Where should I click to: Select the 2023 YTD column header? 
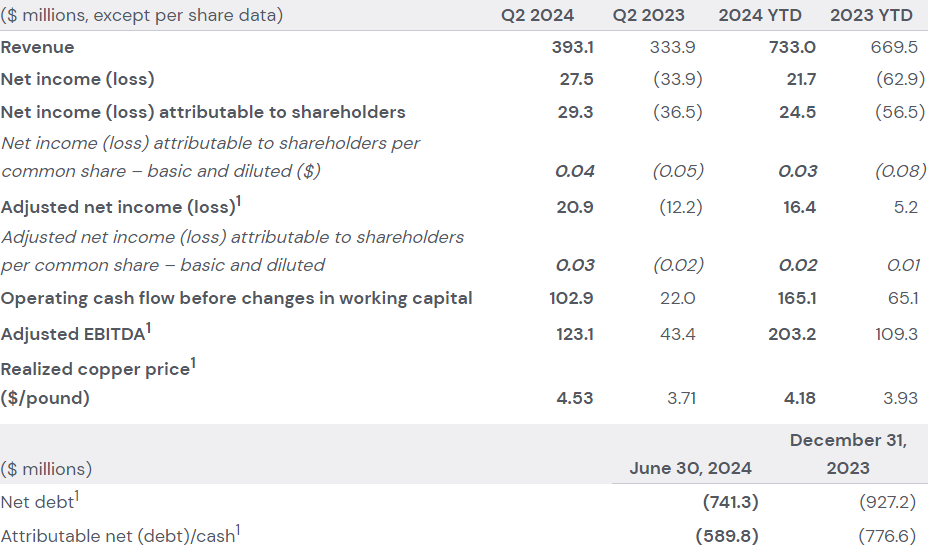(x=871, y=15)
